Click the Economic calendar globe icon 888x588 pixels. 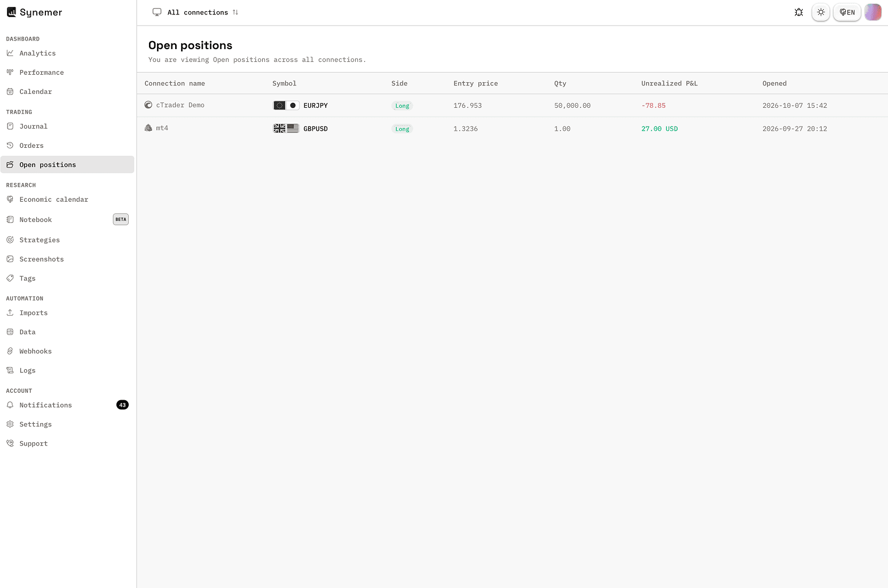pyautogui.click(x=10, y=200)
